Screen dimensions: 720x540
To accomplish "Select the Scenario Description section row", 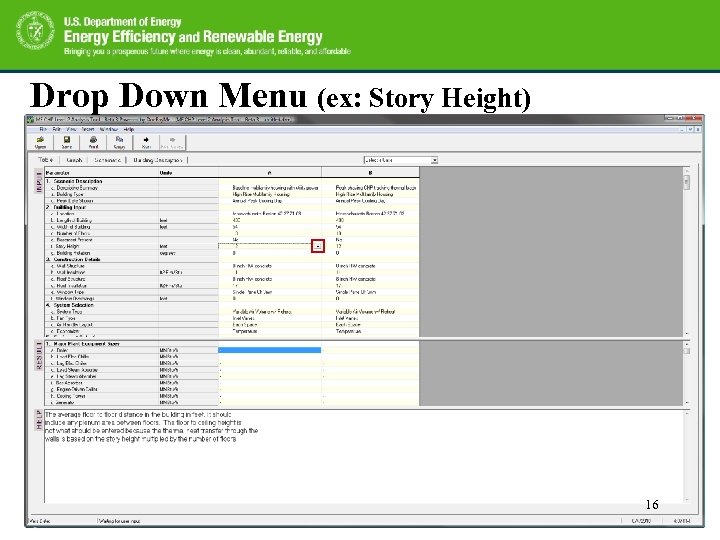I will (101, 181).
